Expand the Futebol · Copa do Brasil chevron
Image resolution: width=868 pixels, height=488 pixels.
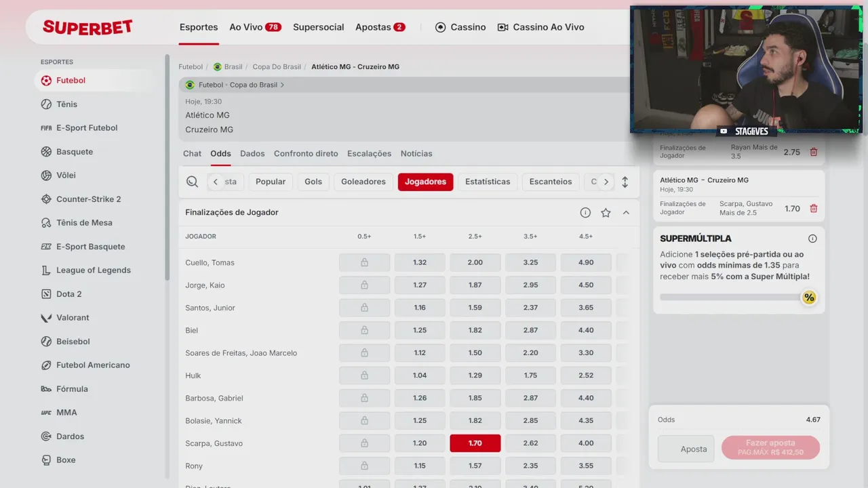pos(283,85)
